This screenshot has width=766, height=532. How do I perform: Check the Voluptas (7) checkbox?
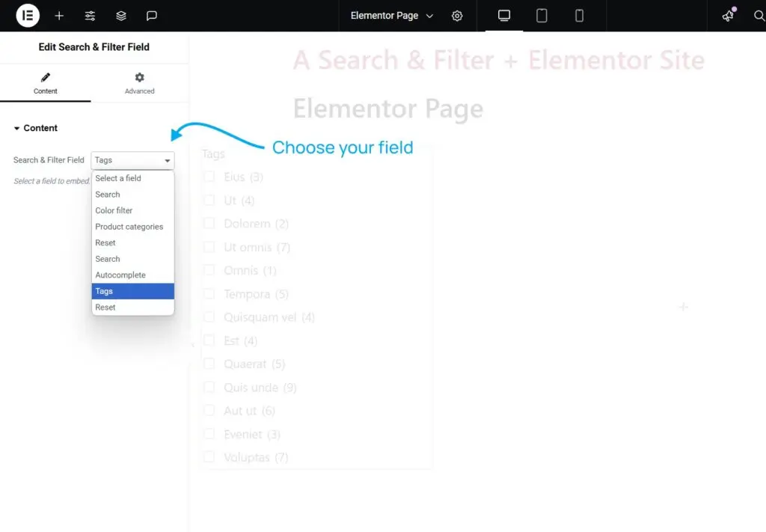(209, 457)
